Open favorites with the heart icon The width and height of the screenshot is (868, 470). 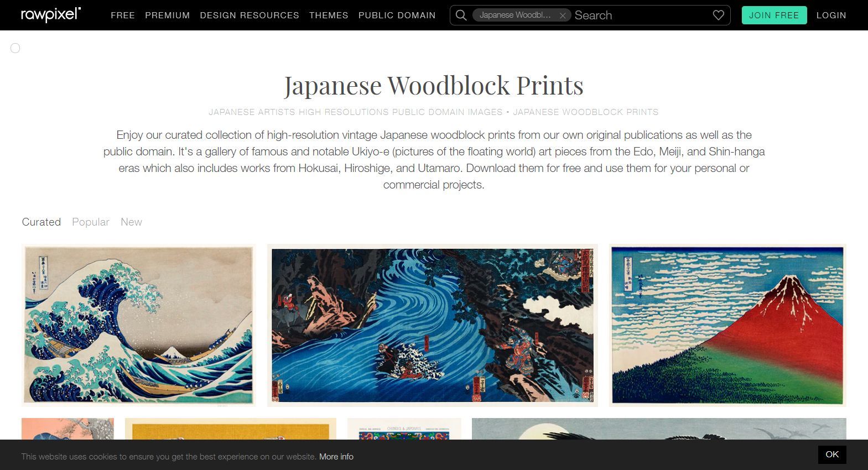coord(718,15)
